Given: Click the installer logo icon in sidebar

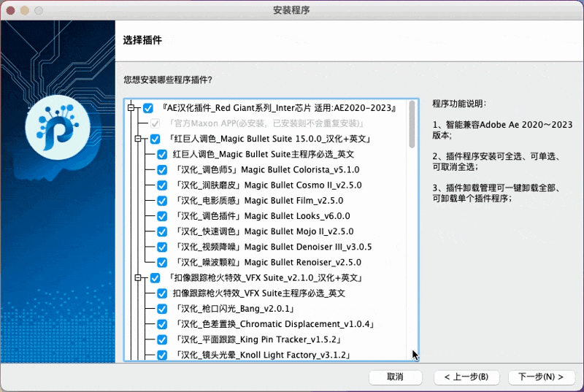Looking at the screenshot, I should tap(58, 127).
